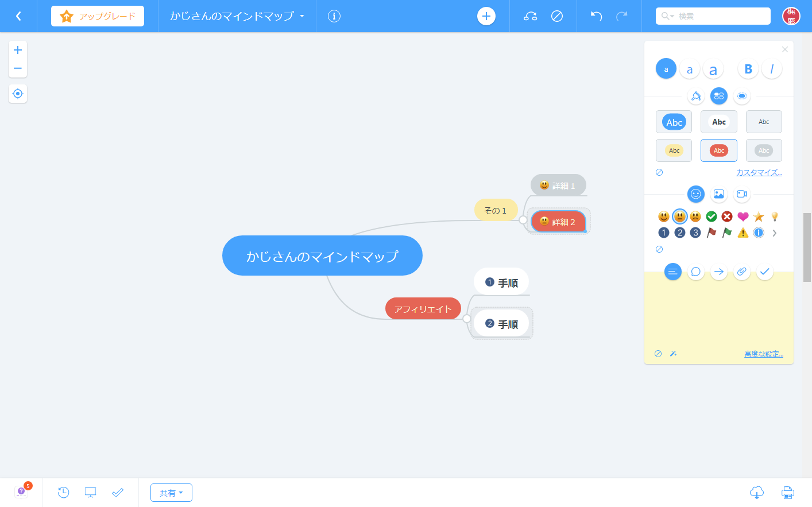Switch to the notes tab with lines icon

tap(672, 272)
